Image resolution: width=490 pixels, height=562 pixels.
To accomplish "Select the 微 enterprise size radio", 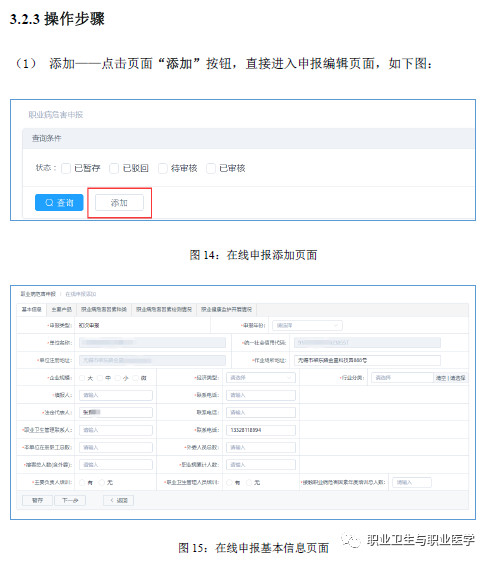I will click(x=136, y=378).
